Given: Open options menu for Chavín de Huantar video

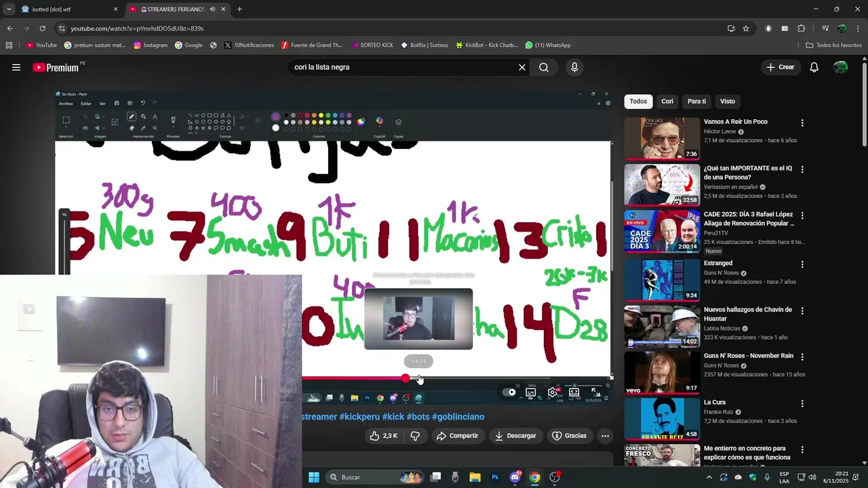Looking at the screenshot, I should tap(802, 310).
